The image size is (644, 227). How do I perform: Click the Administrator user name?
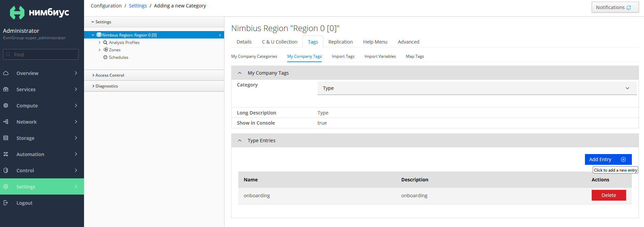tap(21, 31)
